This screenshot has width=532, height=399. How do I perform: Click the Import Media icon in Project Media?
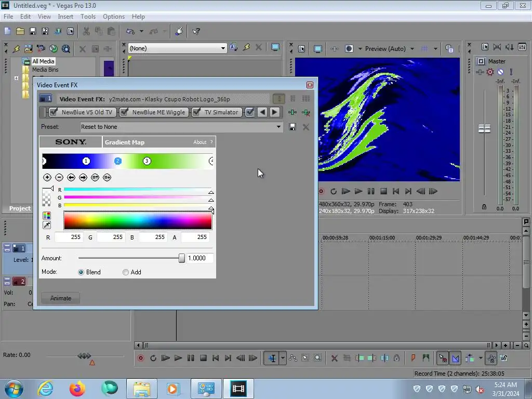coord(28,48)
